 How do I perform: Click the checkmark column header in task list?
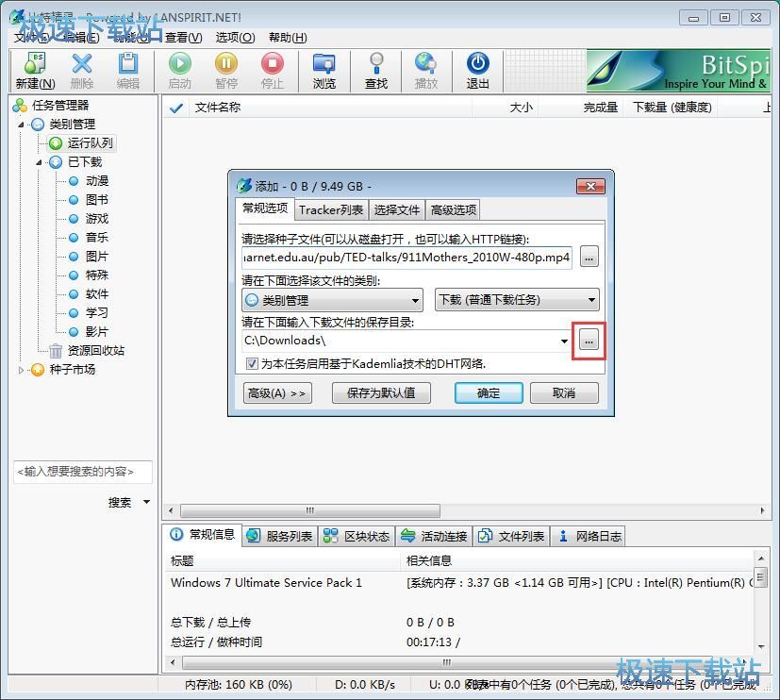[x=175, y=108]
